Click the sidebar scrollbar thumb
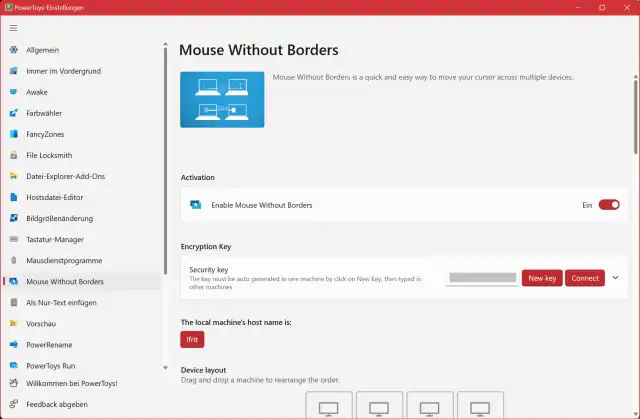The height and width of the screenshot is (419, 640). point(165,161)
